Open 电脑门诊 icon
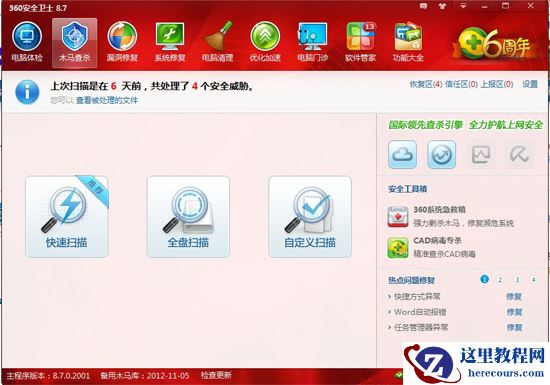 coord(312,42)
